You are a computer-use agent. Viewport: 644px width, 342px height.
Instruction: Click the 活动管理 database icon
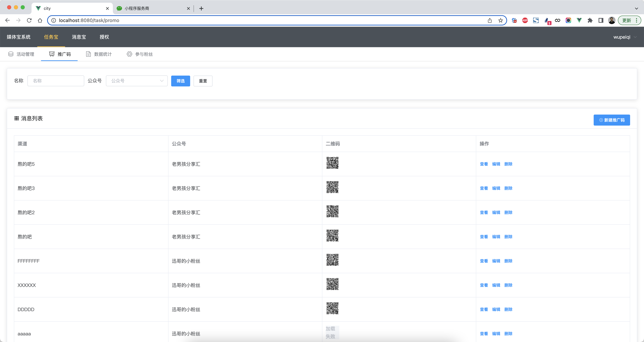[11, 54]
